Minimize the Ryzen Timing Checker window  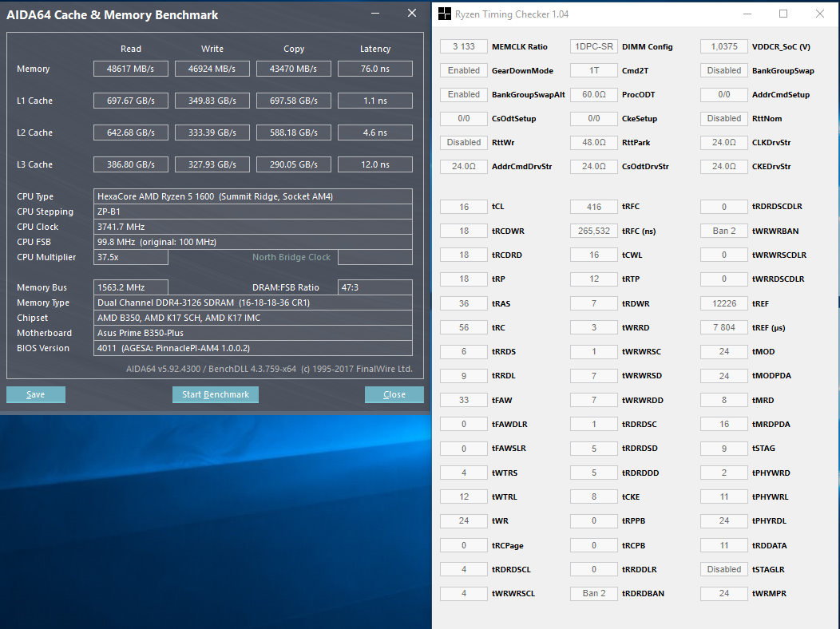coord(747,14)
